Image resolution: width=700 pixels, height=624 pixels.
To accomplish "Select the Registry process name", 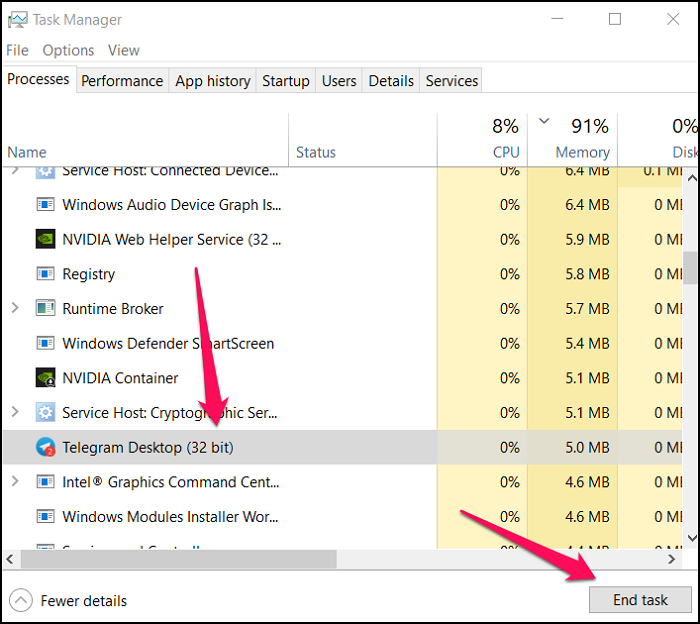I will 88,274.
